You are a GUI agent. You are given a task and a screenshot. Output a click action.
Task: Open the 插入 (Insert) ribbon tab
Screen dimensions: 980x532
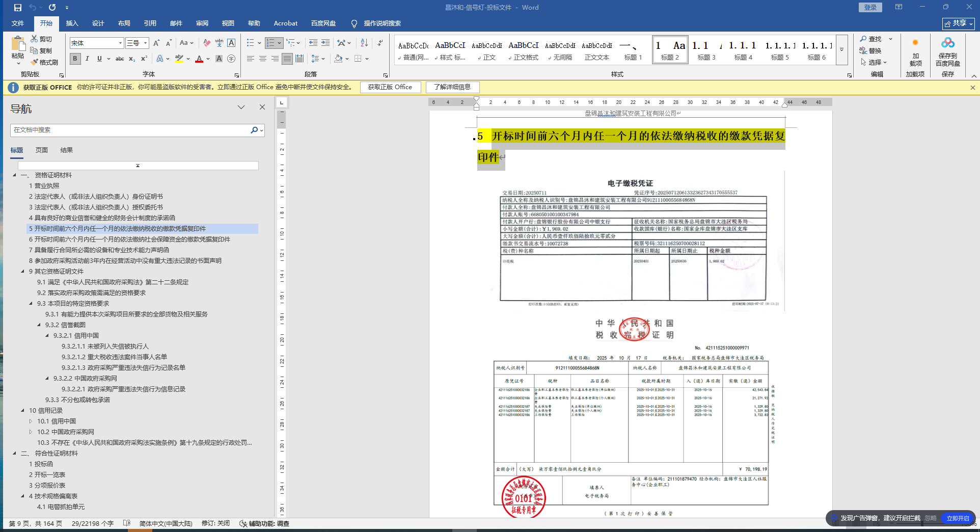(72, 23)
